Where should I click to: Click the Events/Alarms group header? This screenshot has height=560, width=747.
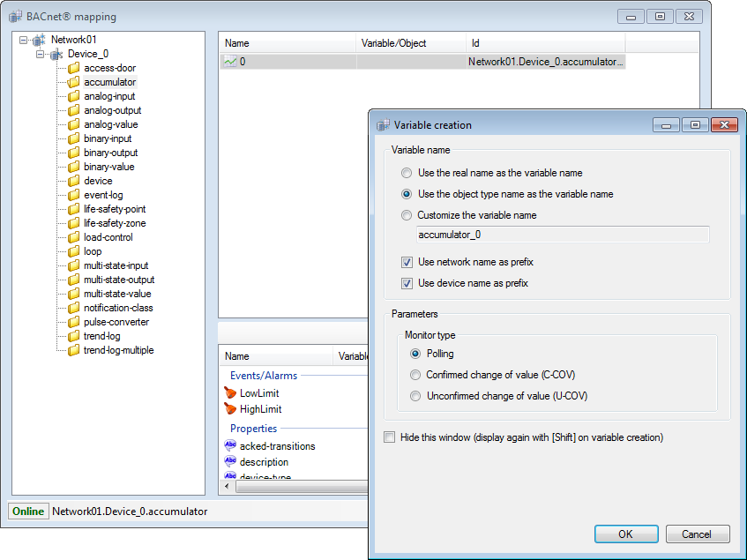[264, 376]
